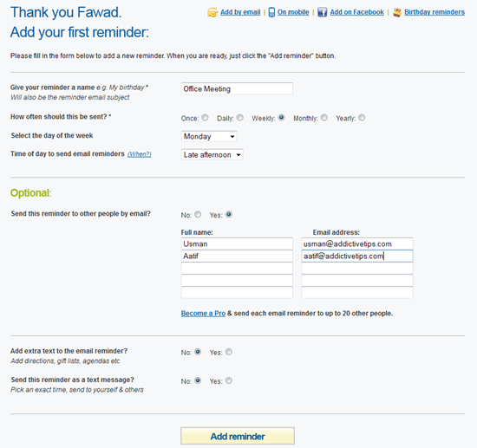Open the On mobile link
The image size is (477, 448).
[293, 12]
